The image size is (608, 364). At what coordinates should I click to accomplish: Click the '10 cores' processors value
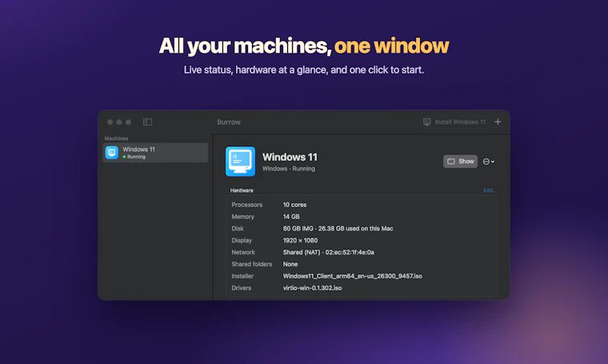(x=294, y=205)
